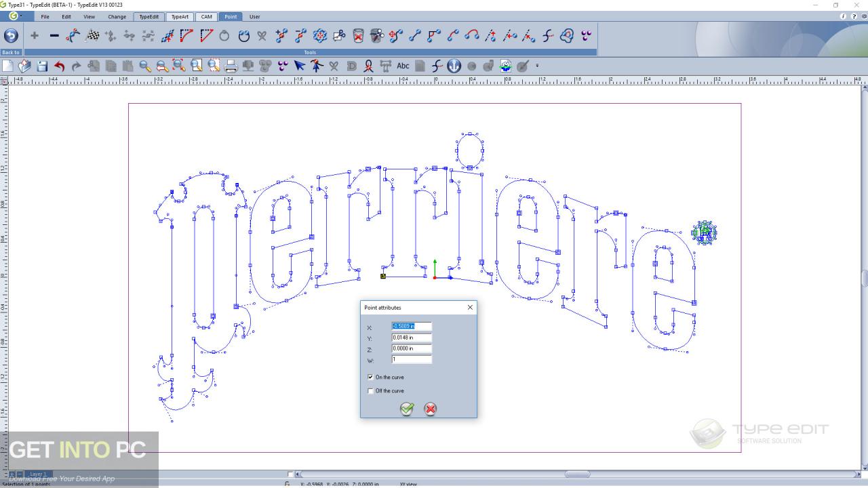This screenshot has width=868, height=488.
Task: Click the three purple dots tool icon
Action: tap(586, 36)
